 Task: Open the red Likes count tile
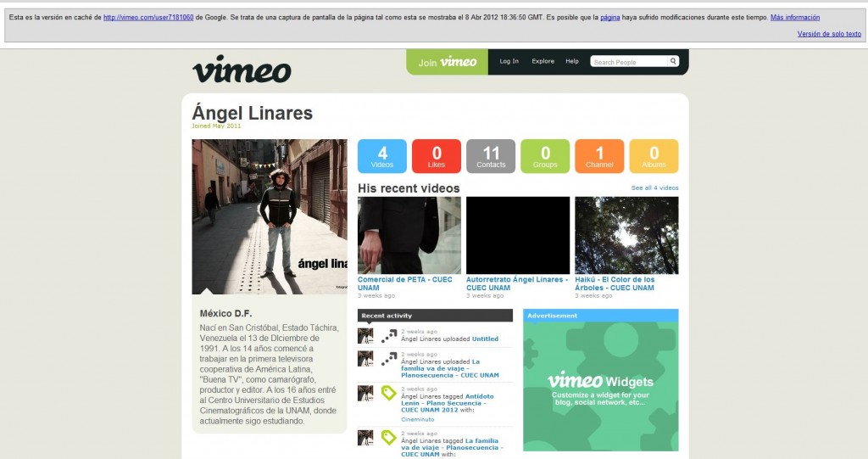pos(437,156)
